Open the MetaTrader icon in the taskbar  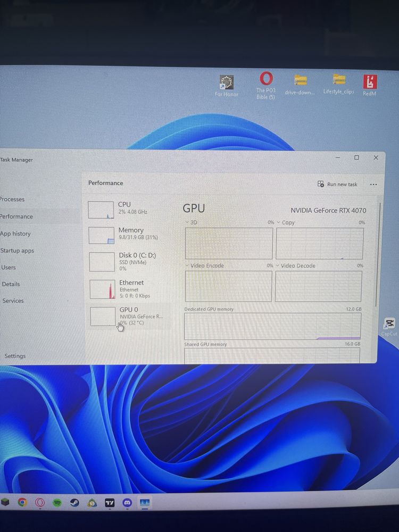[92, 503]
